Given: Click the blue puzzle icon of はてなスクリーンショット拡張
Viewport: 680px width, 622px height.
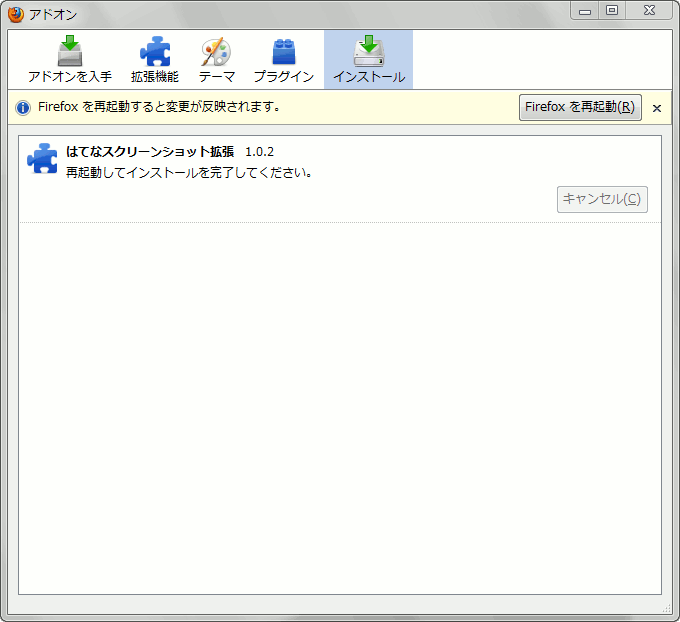Looking at the screenshot, I should pos(42,158).
